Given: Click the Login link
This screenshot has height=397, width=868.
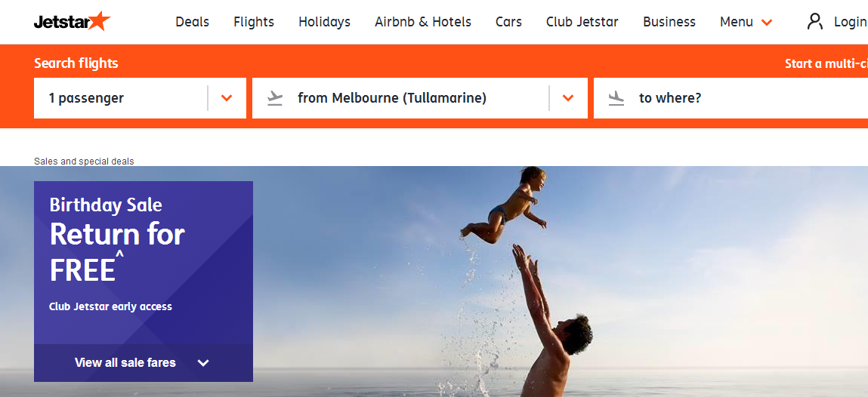Looking at the screenshot, I should (851, 22).
